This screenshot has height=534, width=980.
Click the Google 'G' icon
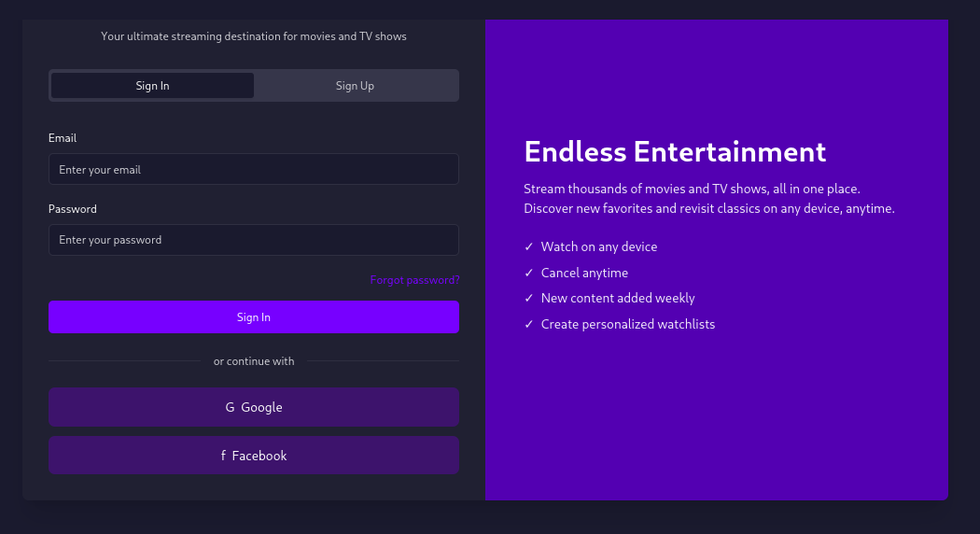click(x=230, y=408)
